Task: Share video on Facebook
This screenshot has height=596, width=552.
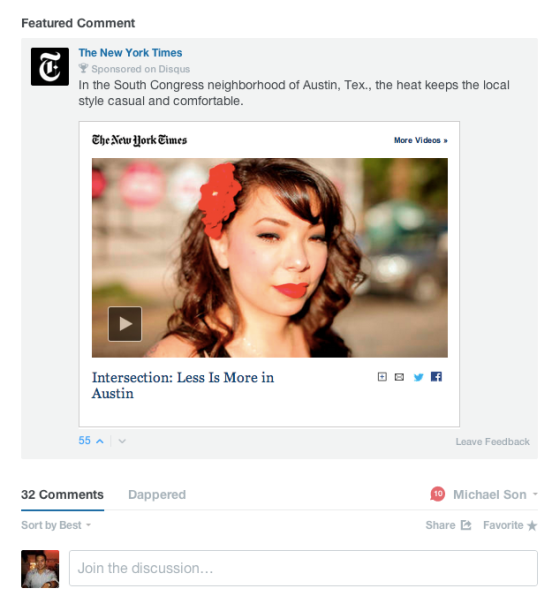Action: pos(436,377)
